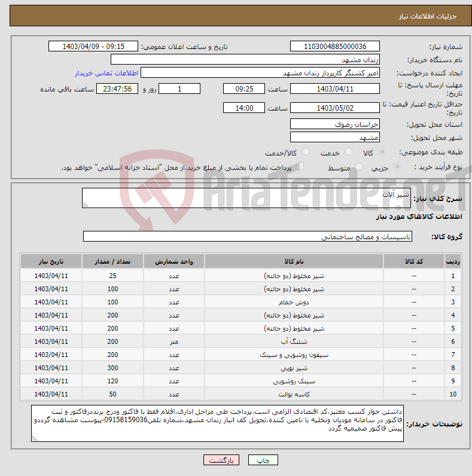Click the متر unit for شلنگ آب

(174, 341)
